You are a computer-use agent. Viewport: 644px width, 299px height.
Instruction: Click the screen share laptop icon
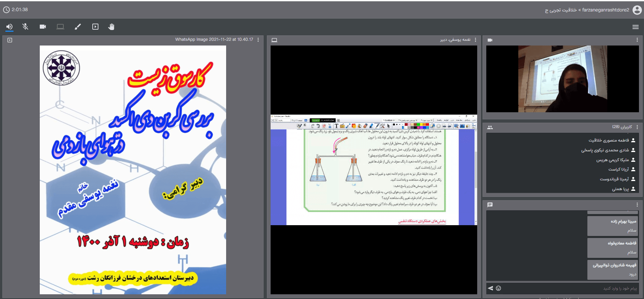60,27
